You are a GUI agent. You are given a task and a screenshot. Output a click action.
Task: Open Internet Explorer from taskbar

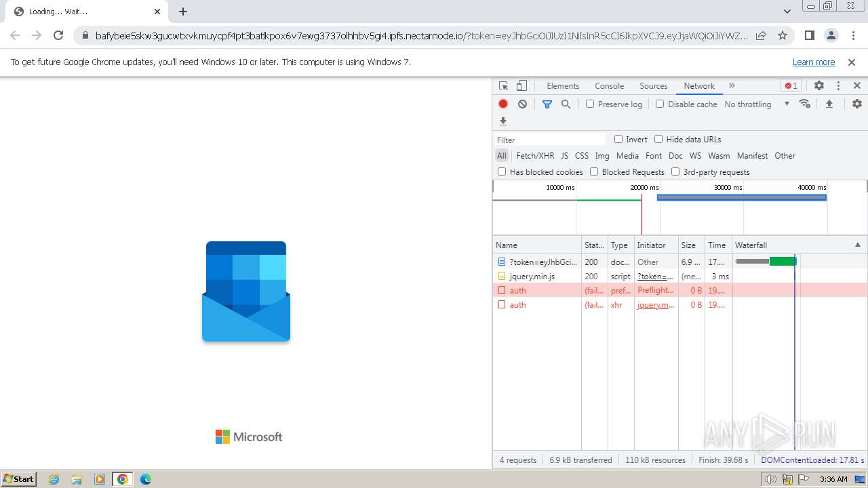[x=54, y=479]
